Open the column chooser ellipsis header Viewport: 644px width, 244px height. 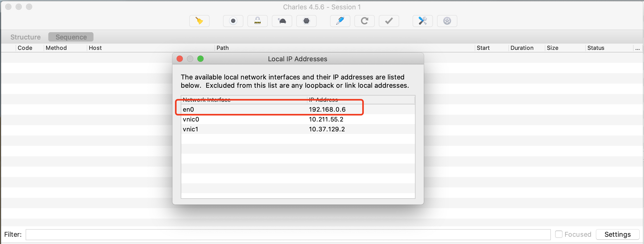638,48
